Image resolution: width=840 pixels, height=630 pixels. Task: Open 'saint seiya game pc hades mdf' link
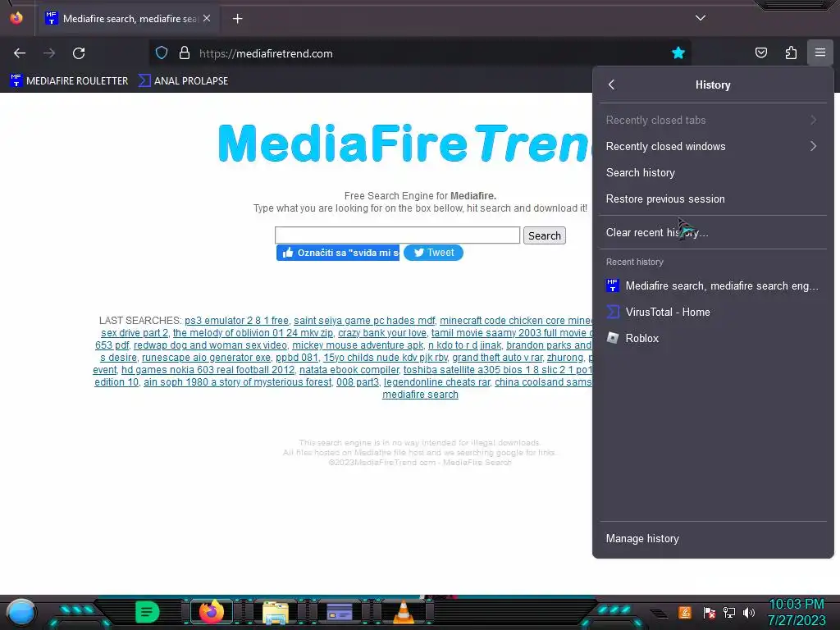coord(364,321)
